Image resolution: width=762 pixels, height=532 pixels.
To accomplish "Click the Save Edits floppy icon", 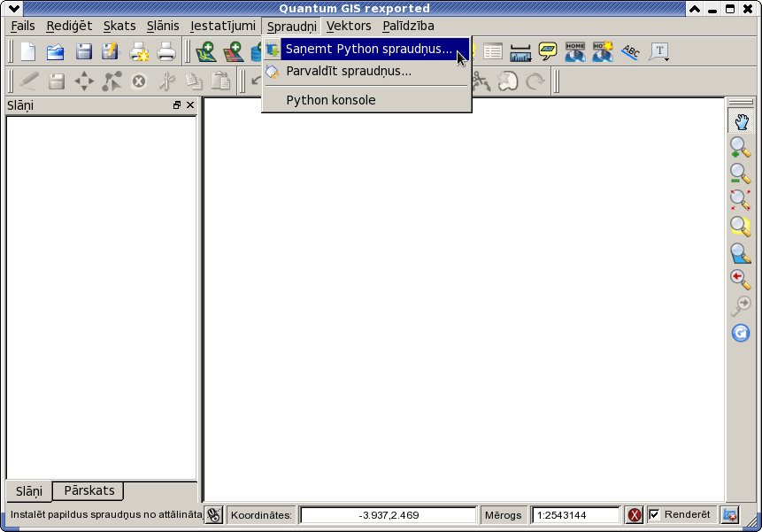I will coord(57,81).
